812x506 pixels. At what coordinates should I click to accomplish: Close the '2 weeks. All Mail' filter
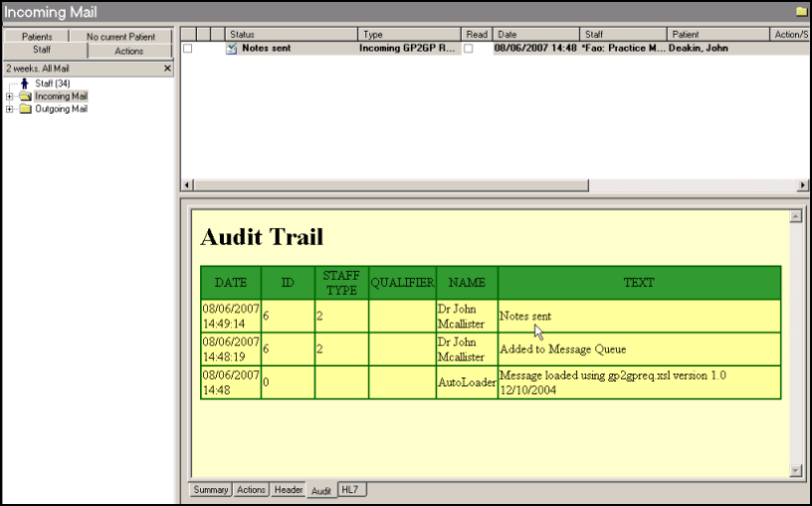pyautogui.click(x=167, y=69)
